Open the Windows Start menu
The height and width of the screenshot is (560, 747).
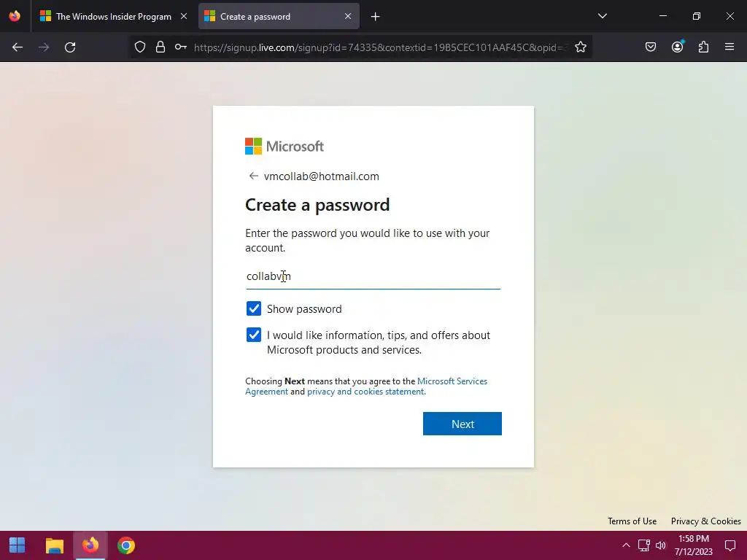click(x=18, y=545)
